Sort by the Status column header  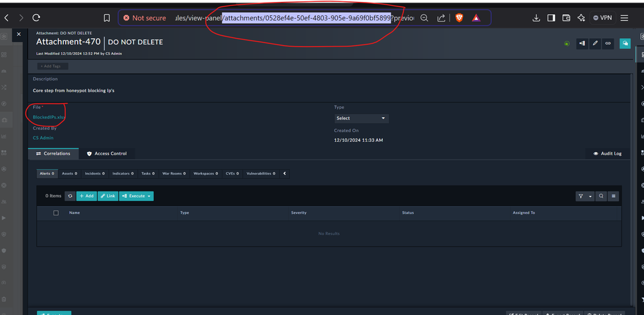click(408, 213)
